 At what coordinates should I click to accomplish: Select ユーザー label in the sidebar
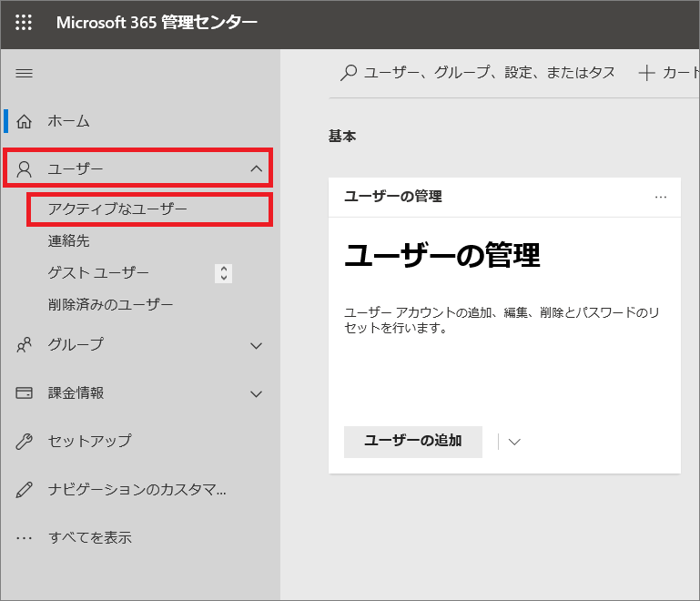coord(76,169)
